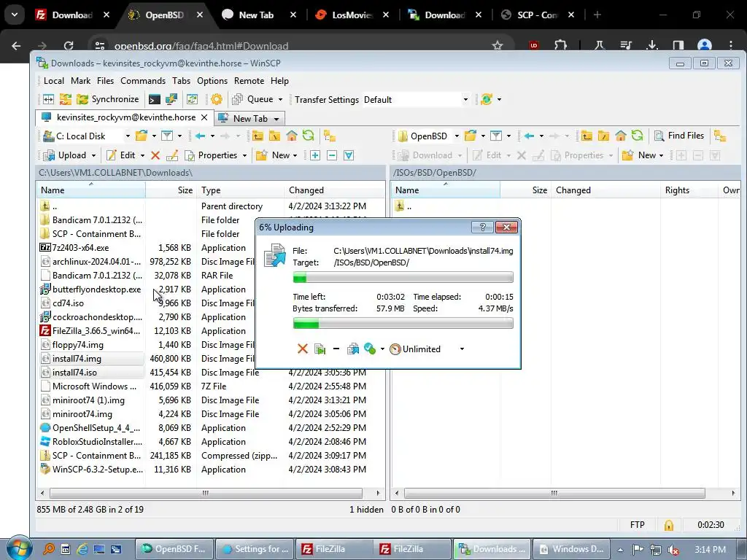Click the local panel filter icon

(167, 136)
